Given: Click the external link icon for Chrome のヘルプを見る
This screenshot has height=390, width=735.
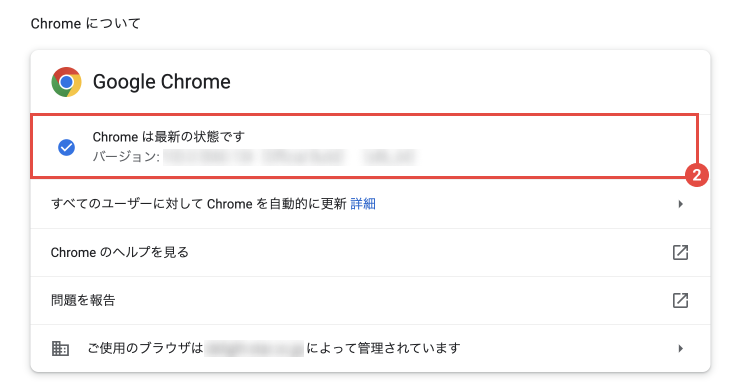Looking at the screenshot, I should tap(680, 252).
